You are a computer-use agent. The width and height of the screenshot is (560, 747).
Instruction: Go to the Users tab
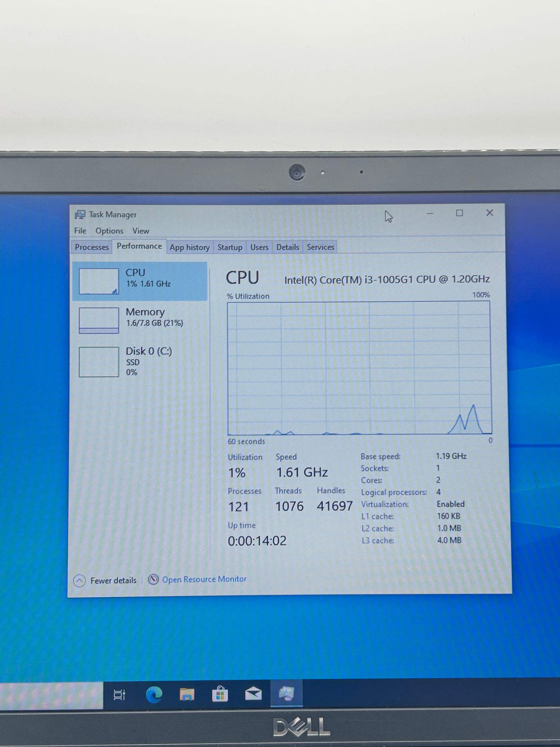259,247
